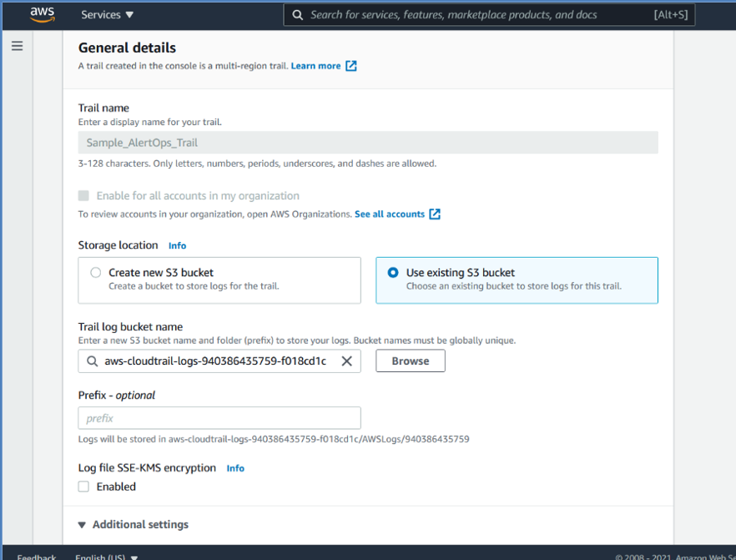Select Create new S3 bucket option

click(x=96, y=273)
